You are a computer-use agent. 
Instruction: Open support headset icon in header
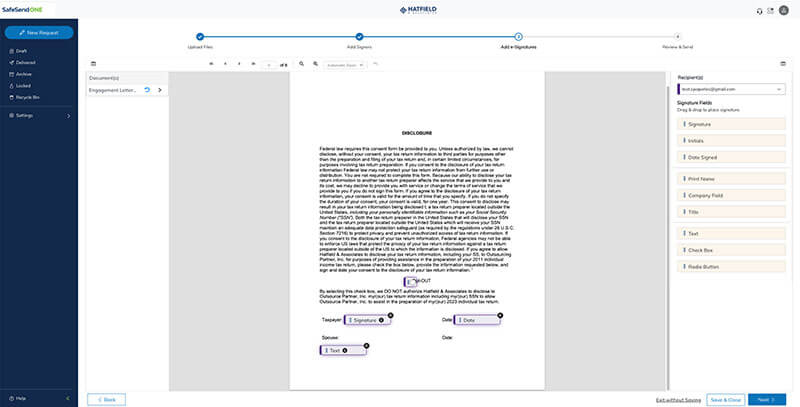[759, 11]
